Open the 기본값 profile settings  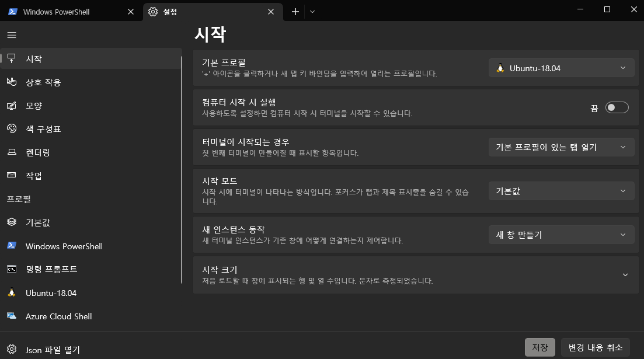click(x=90, y=222)
